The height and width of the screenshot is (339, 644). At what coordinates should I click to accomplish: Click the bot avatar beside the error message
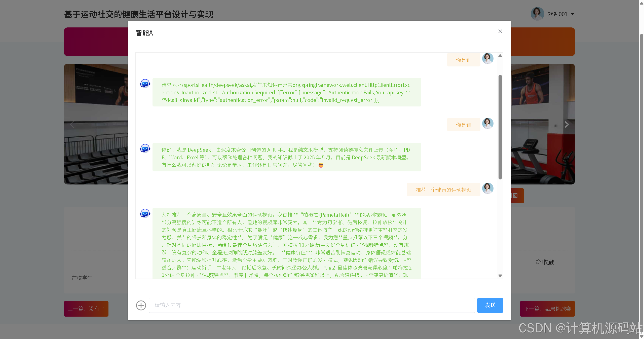click(x=145, y=83)
